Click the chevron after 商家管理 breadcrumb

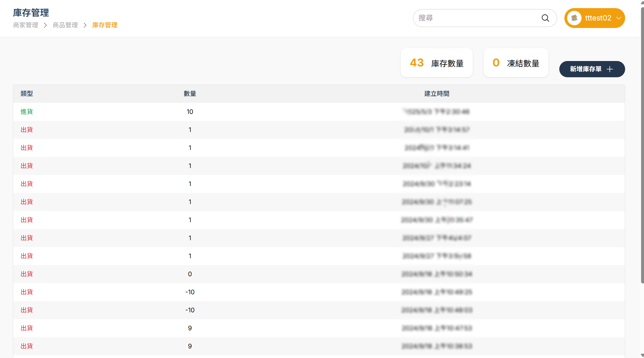point(45,25)
